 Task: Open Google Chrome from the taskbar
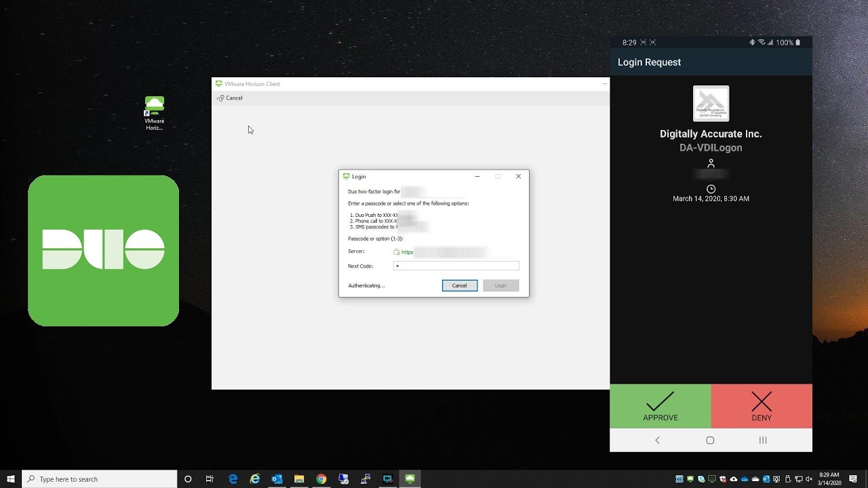click(321, 479)
